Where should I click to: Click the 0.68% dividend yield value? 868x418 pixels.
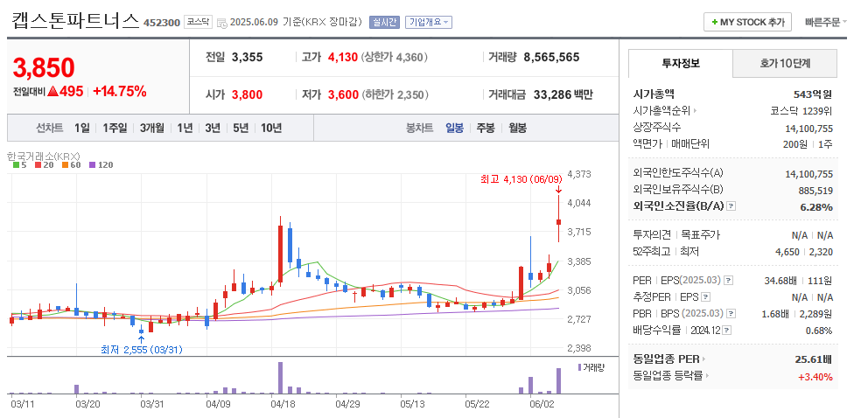pos(819,331)
